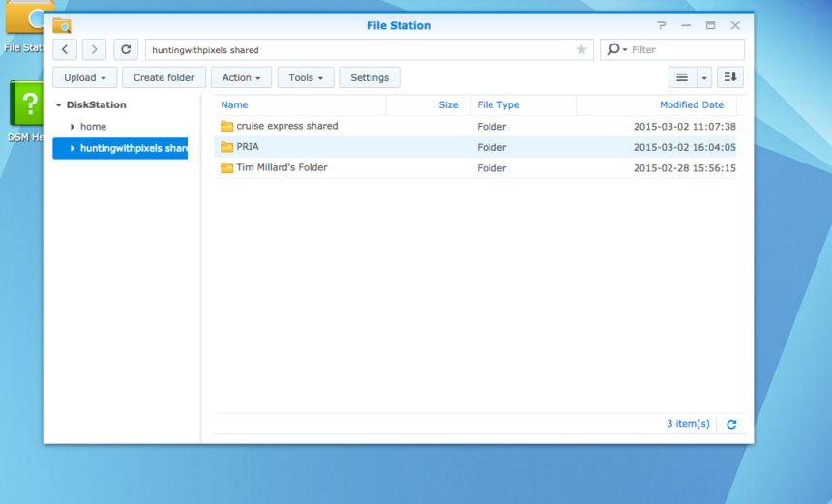832x504 pixels.
Task: Open the Action dropdown menu
Action: (241, 77)
